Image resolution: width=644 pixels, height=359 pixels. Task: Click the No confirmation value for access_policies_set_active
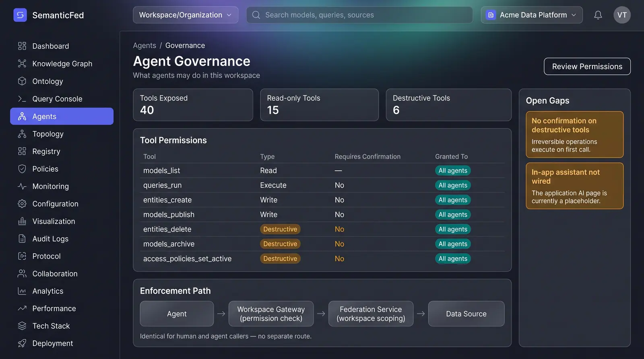[339, 258]
